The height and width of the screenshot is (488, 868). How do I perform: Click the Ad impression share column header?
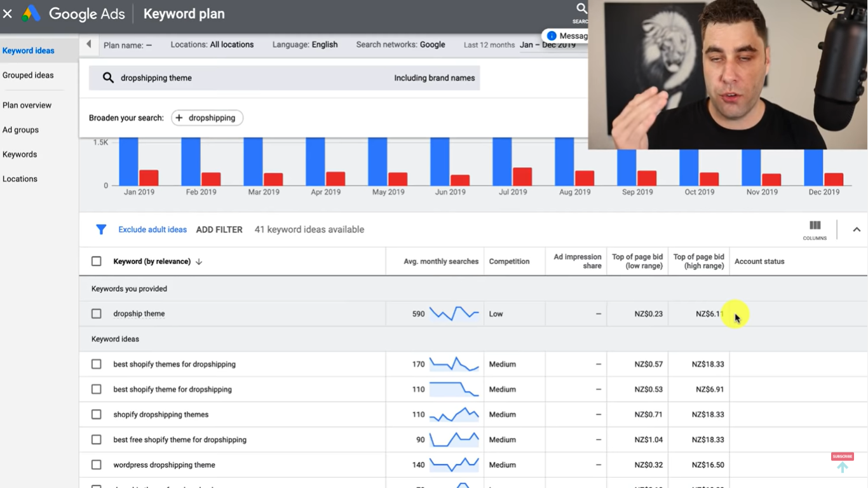pyautogui.click(x=578, y=261)
